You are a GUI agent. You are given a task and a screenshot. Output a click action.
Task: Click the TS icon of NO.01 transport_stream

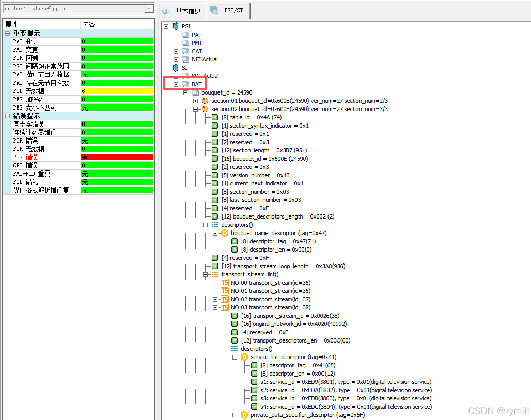[225, 291]
